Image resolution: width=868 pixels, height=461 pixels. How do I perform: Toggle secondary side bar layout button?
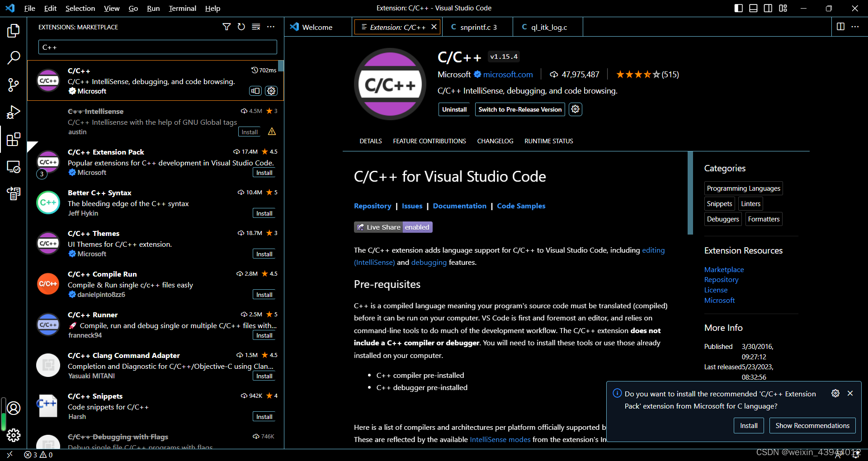coord(768,8)
